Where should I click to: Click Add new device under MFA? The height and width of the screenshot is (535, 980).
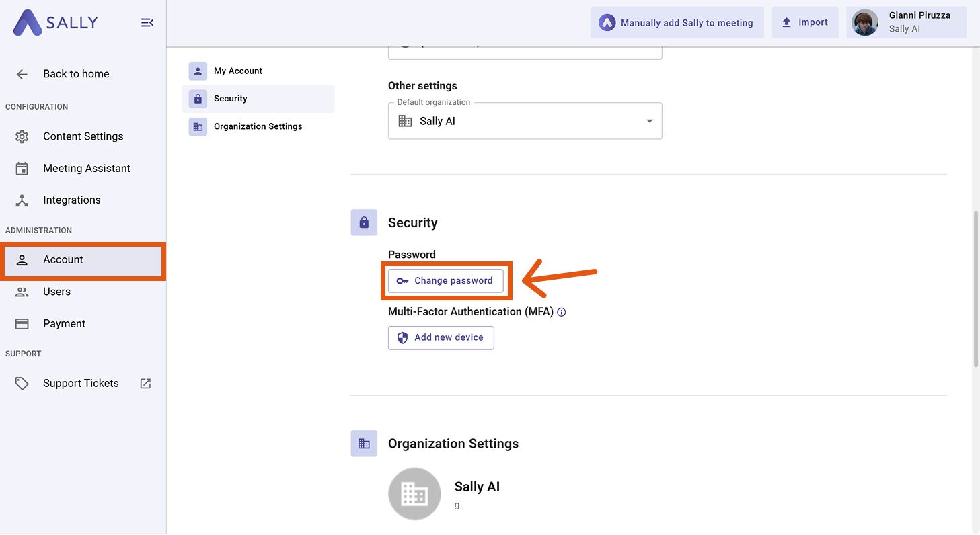pyautogui.click(x=441, y=338)
